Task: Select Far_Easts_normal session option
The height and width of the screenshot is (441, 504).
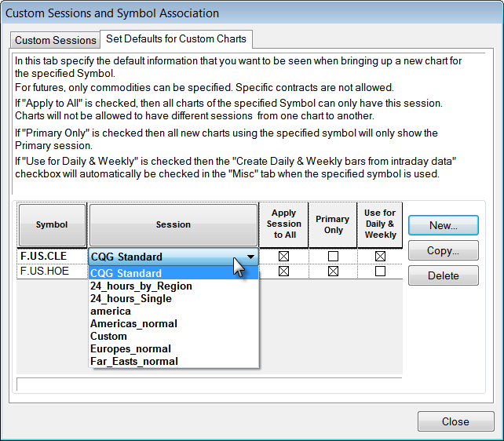Action: tap(134, 361)
